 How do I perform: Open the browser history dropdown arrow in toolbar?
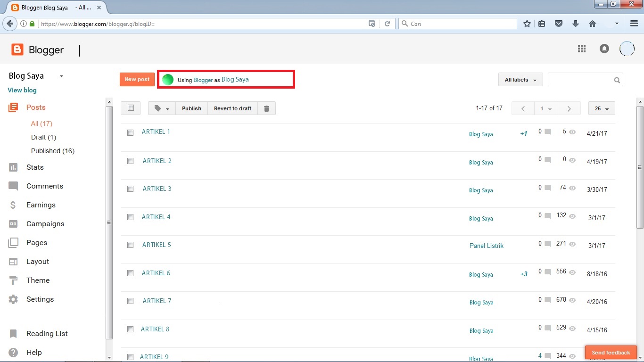[617, 24]
